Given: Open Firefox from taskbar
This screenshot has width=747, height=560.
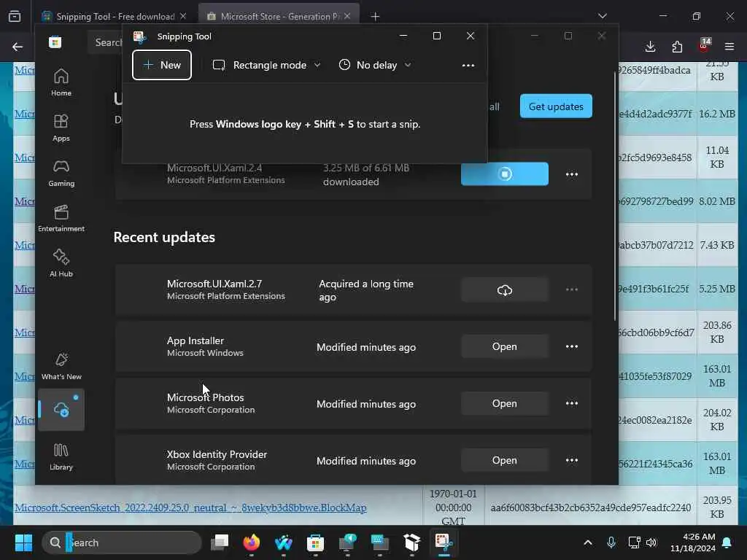Looking at the screenshot, I should click(x=252, y=542).
